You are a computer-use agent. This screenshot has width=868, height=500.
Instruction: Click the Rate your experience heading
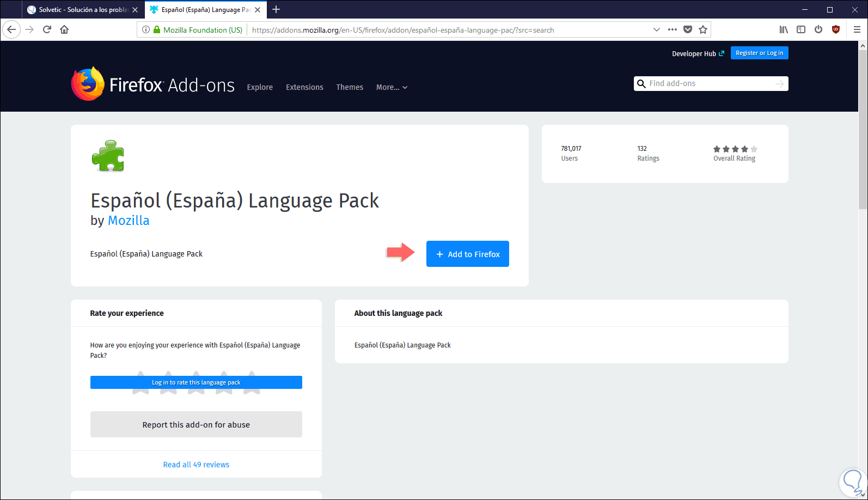[127, 313]
